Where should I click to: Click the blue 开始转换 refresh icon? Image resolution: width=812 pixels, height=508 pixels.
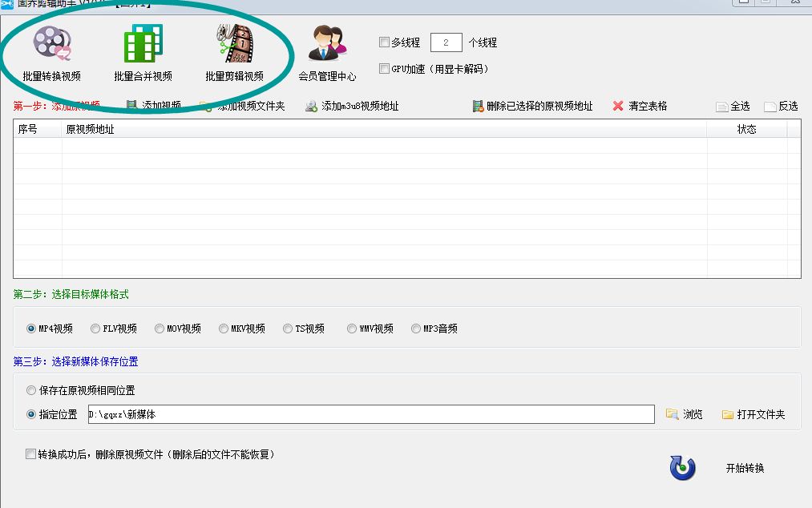tap(682, 468)
